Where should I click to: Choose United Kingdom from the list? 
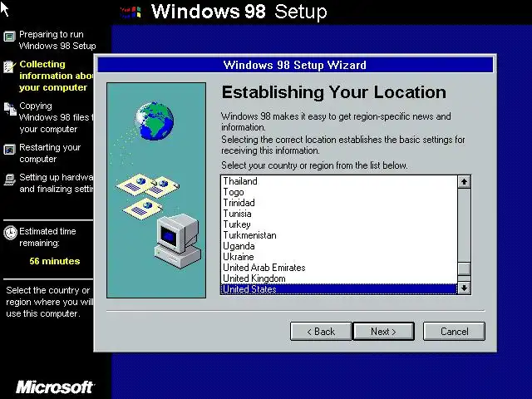pos(338,278)
